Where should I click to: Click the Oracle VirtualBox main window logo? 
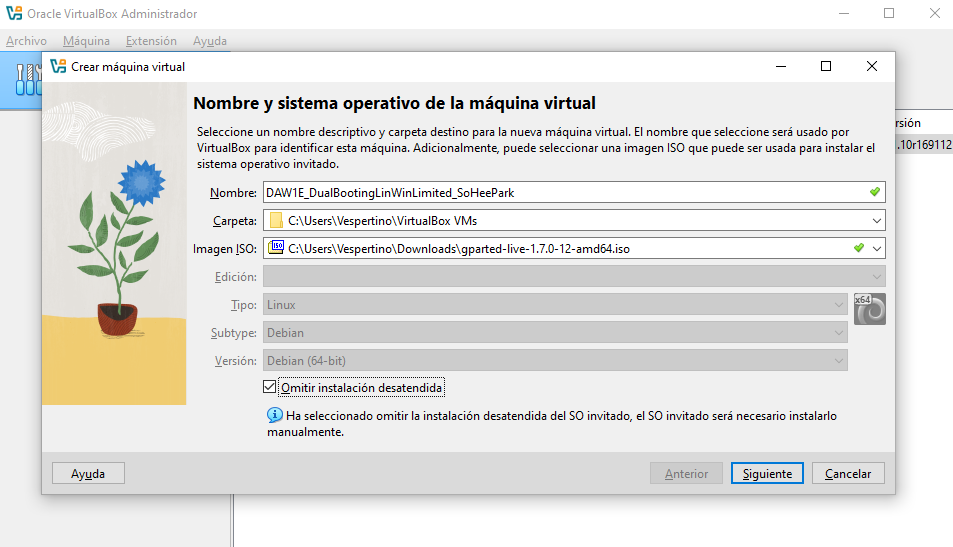pyautogui.click(x=14, y=13)
